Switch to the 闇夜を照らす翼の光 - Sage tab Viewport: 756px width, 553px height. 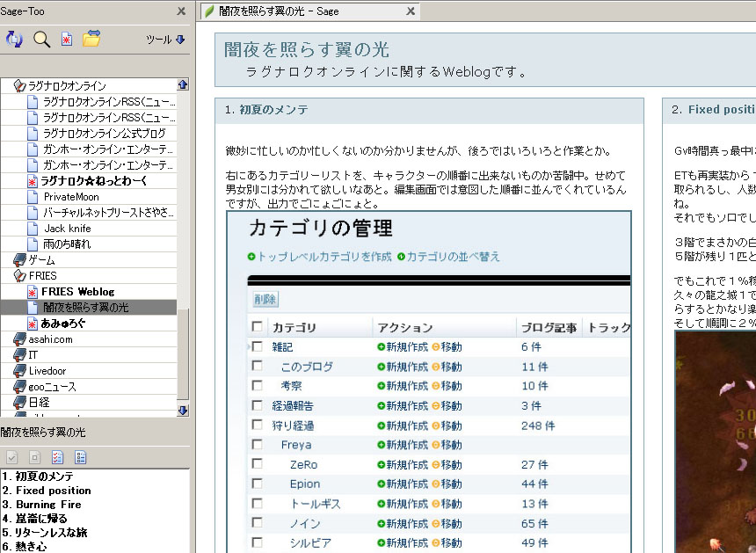[309, 11]
